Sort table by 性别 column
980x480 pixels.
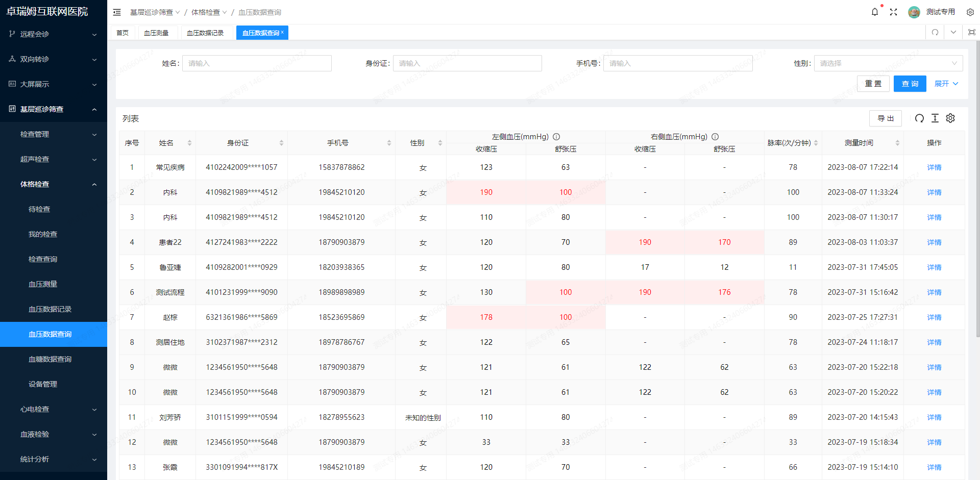pyautogui.click(x=440, y=143)
